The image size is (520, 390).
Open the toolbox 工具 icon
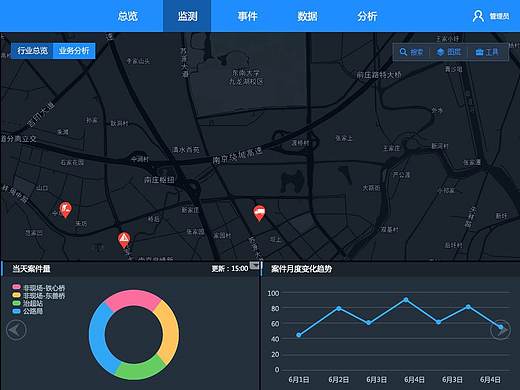point(479,52)
